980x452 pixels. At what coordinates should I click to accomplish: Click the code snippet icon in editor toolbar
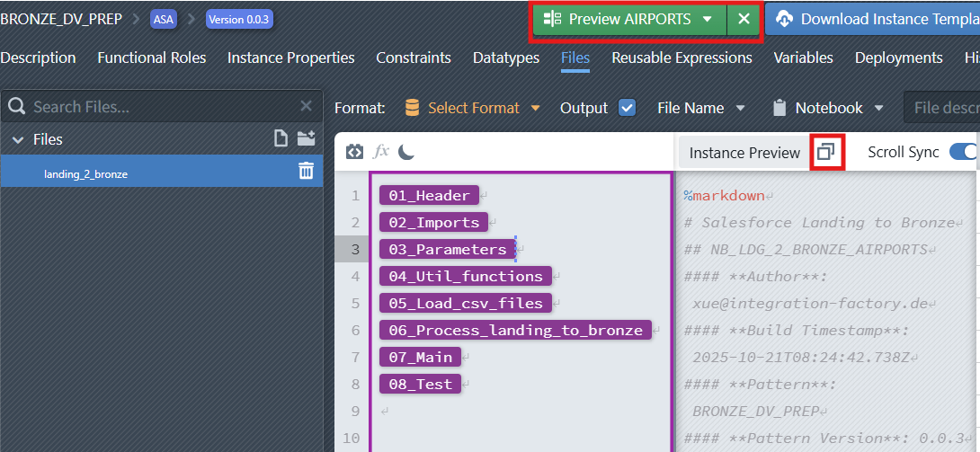[354, 153]
